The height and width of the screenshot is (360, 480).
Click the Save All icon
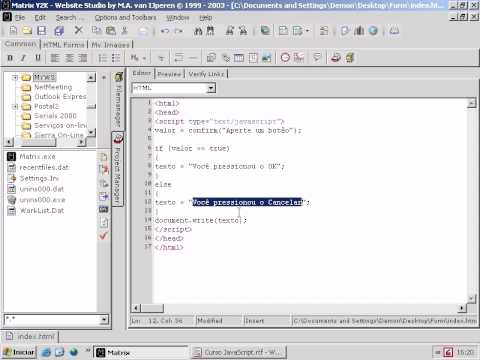coord(59,31)
